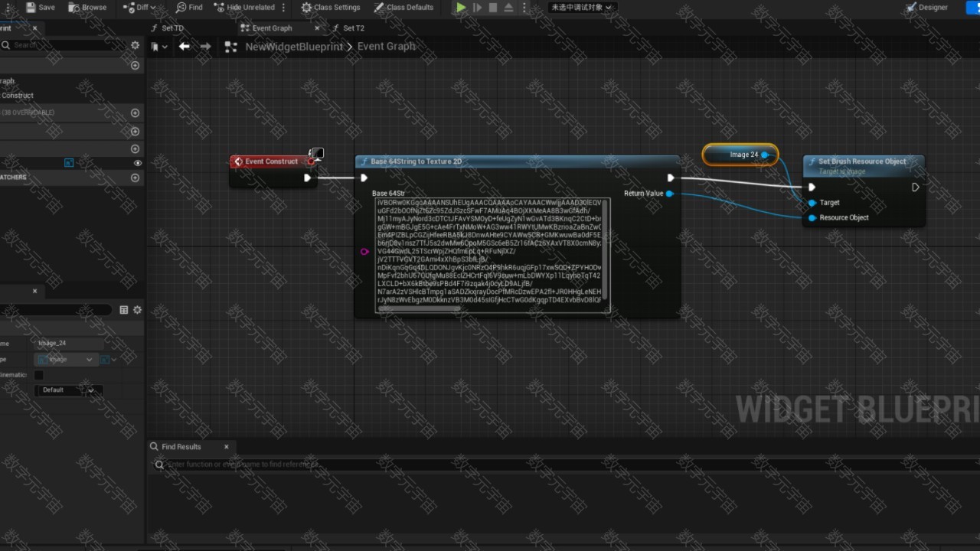
Task: Open the Set T2 tab
Action: (x=348, y=28)
